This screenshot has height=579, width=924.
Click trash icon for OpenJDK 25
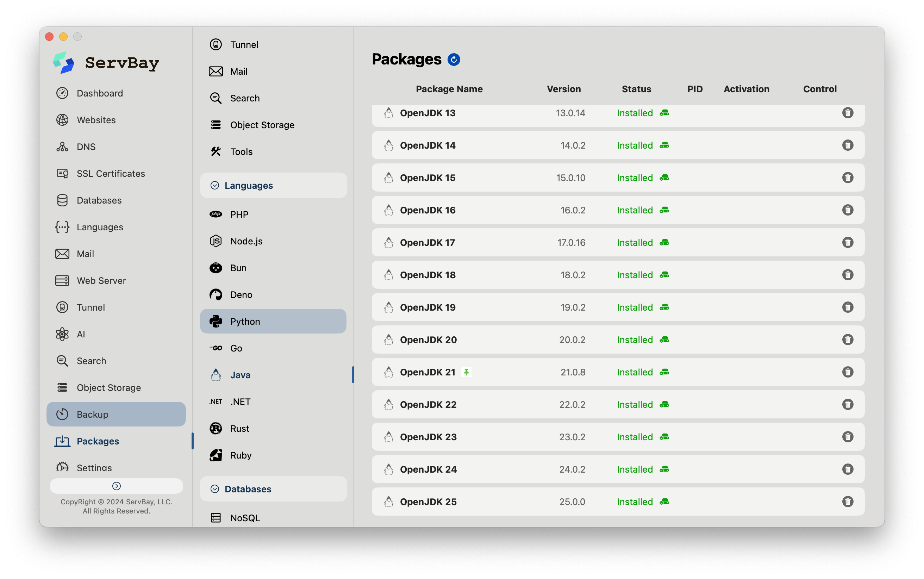[848, 502]
